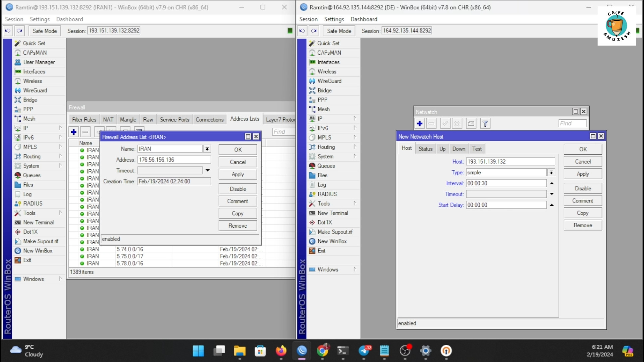Open the Windows Start menu
This screenshot has width=644, height=362.
[198, 351]
